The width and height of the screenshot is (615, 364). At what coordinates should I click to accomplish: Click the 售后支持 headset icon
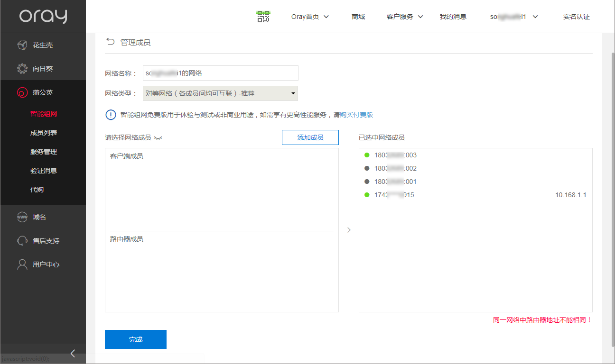[22, 241]
